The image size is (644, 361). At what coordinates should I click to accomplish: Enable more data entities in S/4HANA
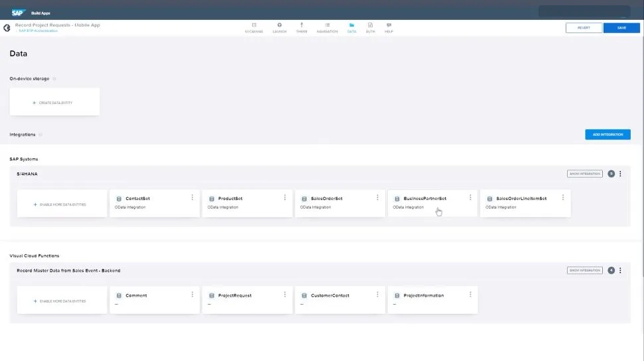[x=62, y=203]
